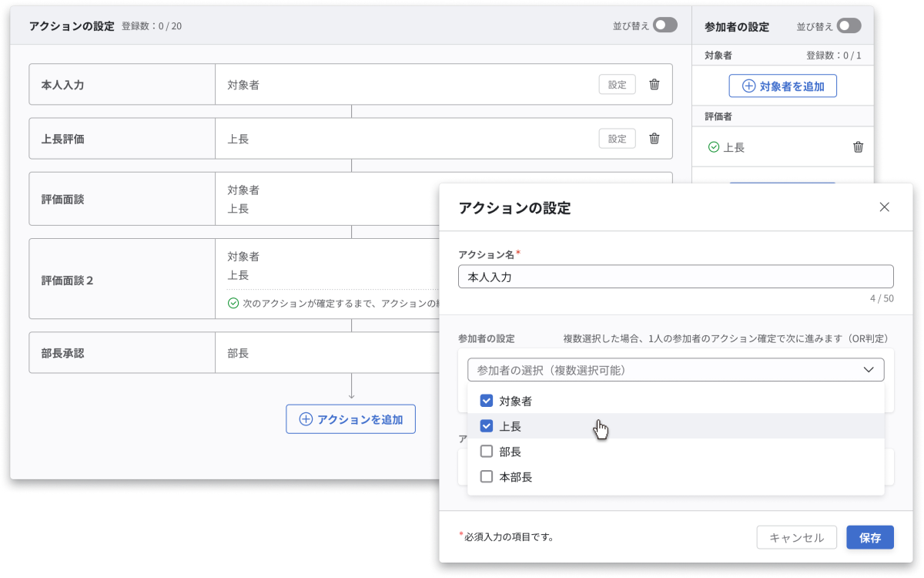Check the 部長 checkbox option
The height and width of the screenshot is (578, 924).
click(x=487, y=452)
